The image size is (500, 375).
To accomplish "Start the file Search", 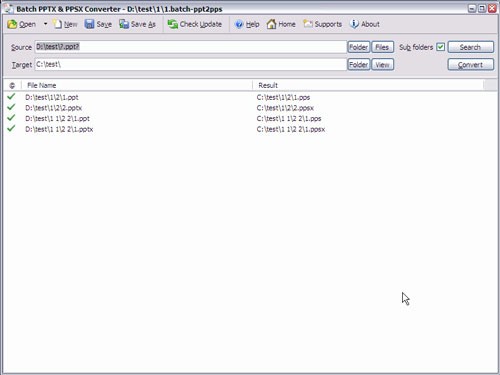I will point(470,47).
